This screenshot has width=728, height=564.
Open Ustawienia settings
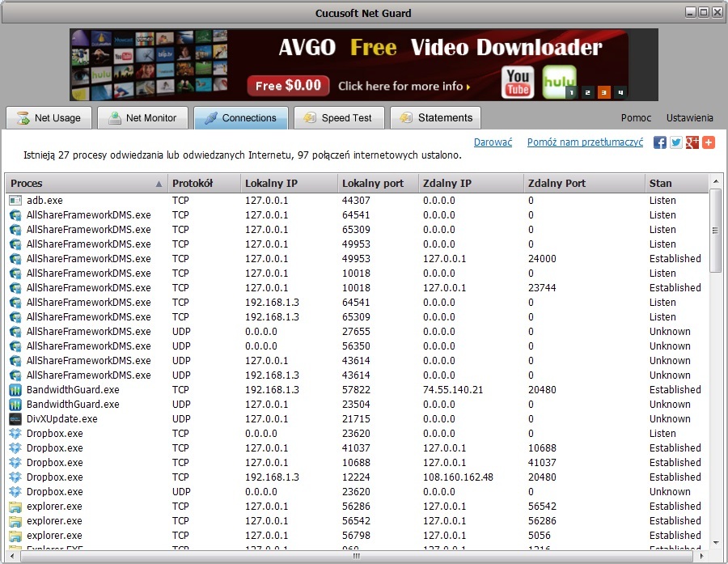point(689,118)
